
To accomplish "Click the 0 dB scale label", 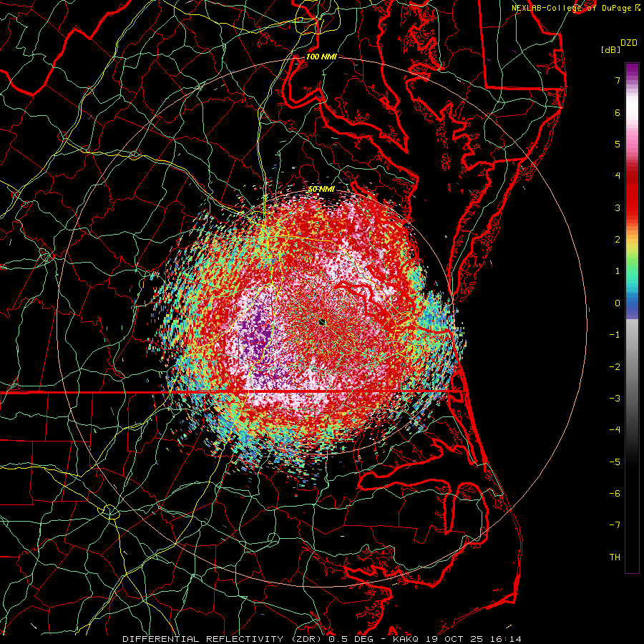I will [x=618, y=303].
